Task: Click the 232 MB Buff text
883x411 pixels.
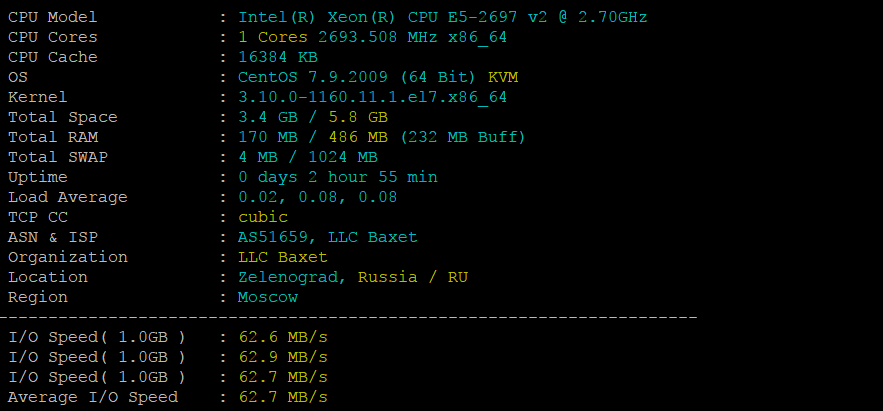Action: (462, 137)
